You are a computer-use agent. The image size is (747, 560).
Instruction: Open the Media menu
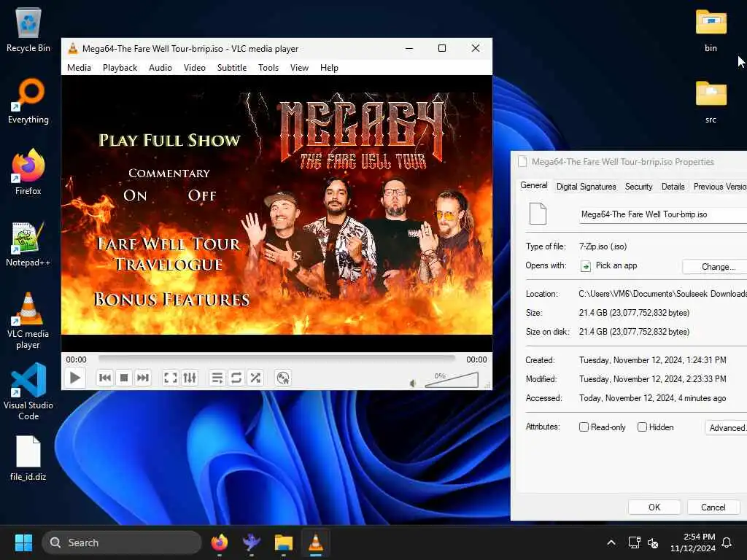[79, 68]
